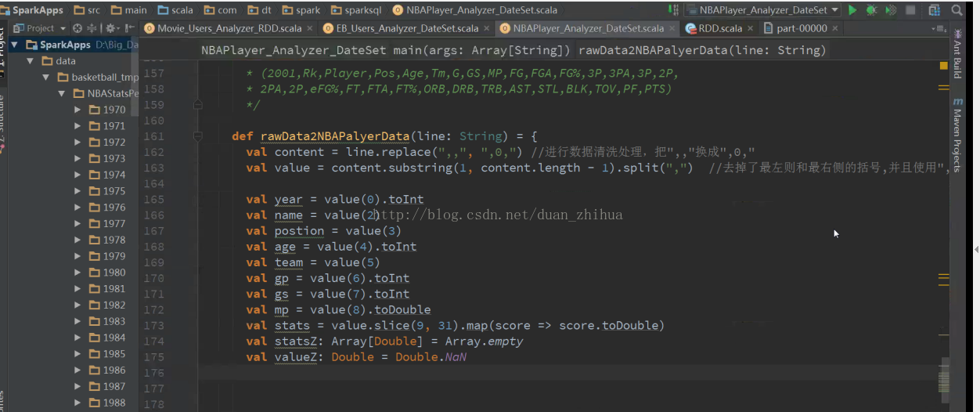Click rawData2NBAPalyerData(line: String) breadcrumb
This screenshot has height=412, width=980.
702,50
